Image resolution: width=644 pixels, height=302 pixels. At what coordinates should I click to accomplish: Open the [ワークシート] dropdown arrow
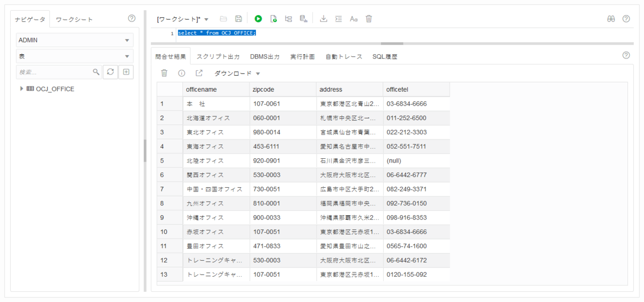coord(207,19)
